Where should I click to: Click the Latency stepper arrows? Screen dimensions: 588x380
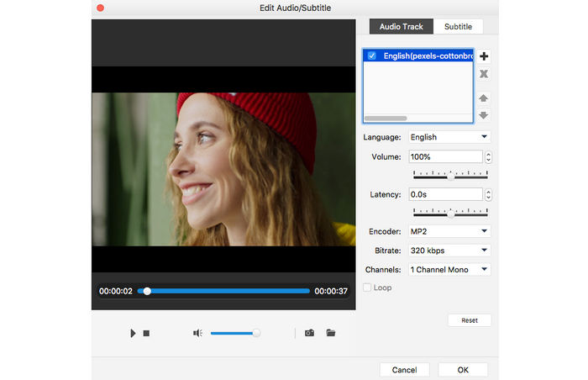point(488,194)
